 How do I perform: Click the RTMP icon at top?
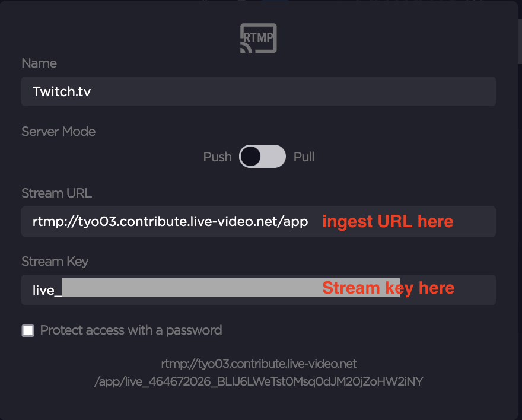(259, 39)
